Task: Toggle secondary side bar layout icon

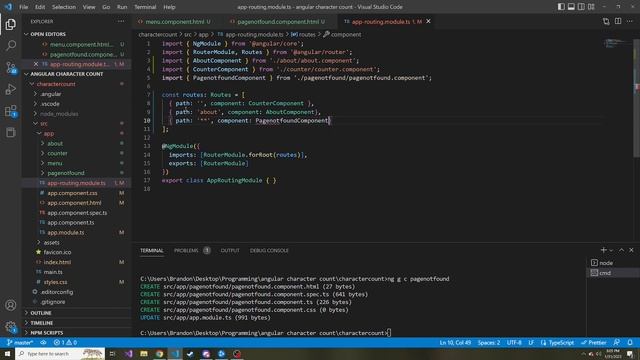Action: (581, 7)
